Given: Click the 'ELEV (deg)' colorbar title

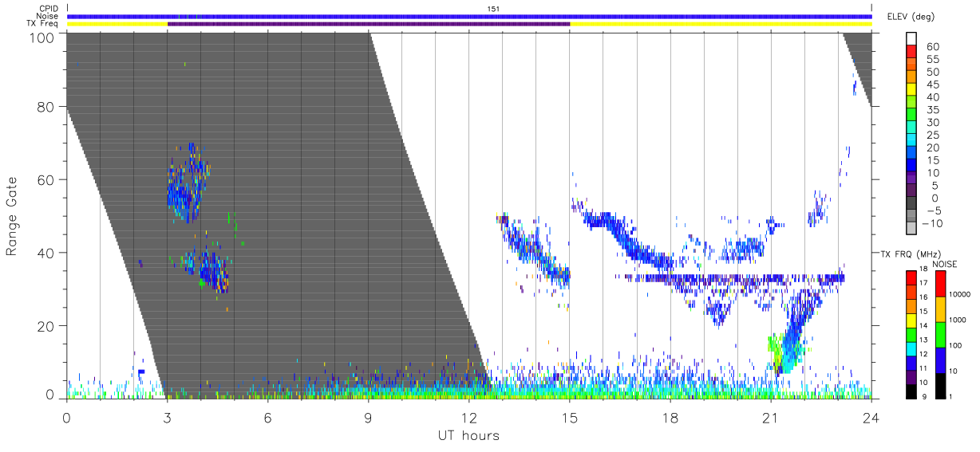Looking at the screenshot, I should (x=911, y=17).
